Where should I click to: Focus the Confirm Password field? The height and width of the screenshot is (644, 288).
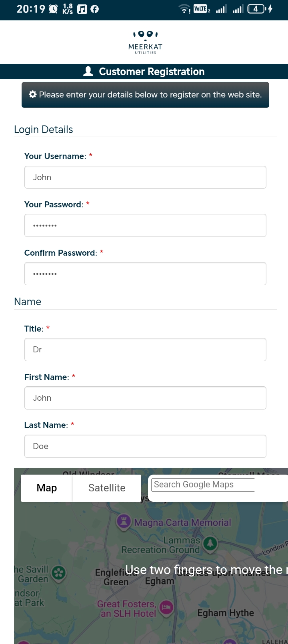point(145,274)
